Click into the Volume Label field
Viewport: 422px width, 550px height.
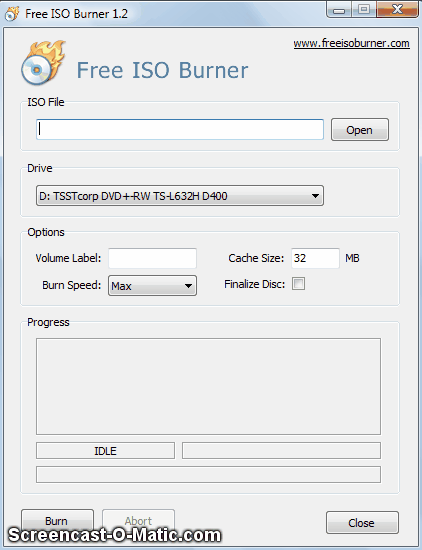(152, 258)
